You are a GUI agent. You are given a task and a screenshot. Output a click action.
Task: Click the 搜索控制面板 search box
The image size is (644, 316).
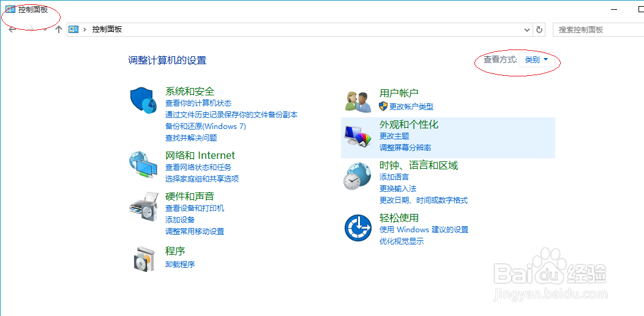click(599, 29)
